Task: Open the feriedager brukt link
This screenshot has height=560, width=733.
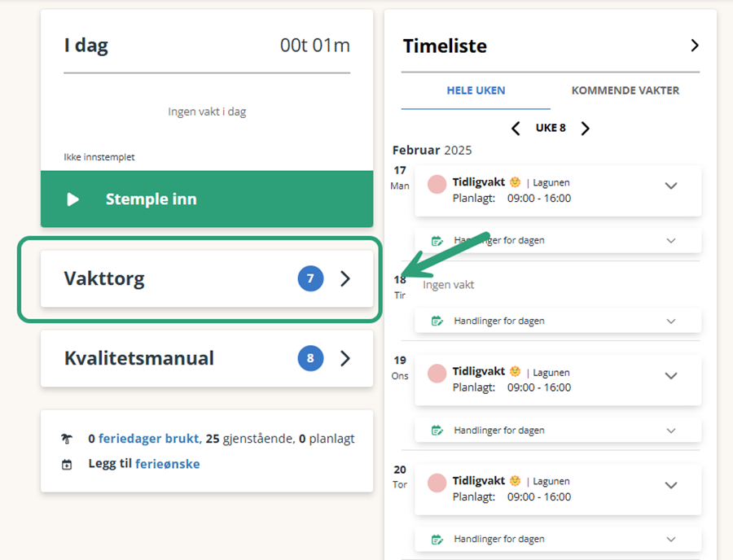Action: 150,439
